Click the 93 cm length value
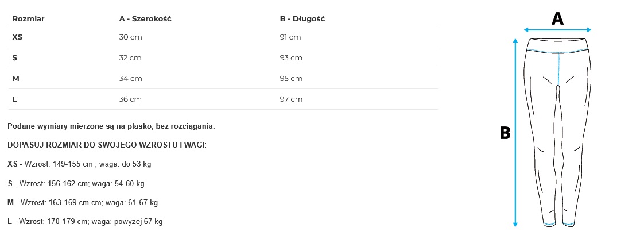 pos(291,57)
